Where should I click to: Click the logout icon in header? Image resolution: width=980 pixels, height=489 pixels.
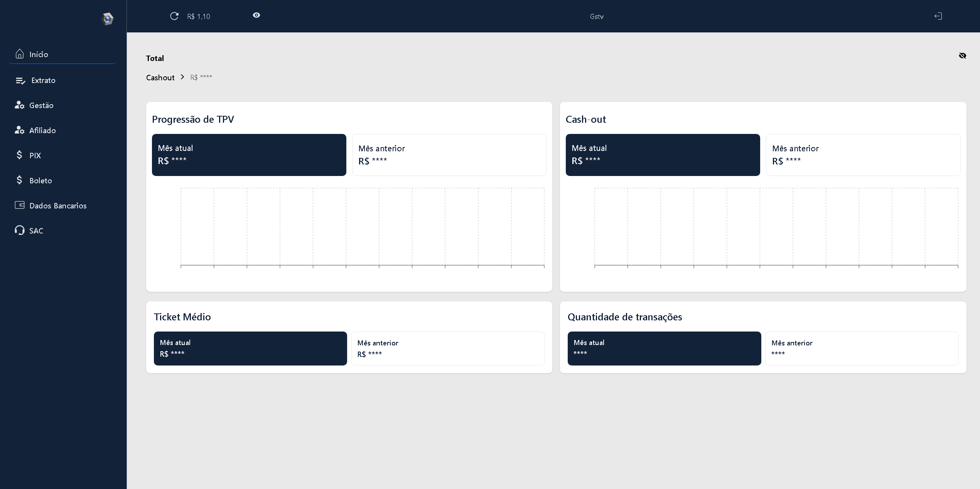coord(938,16)
